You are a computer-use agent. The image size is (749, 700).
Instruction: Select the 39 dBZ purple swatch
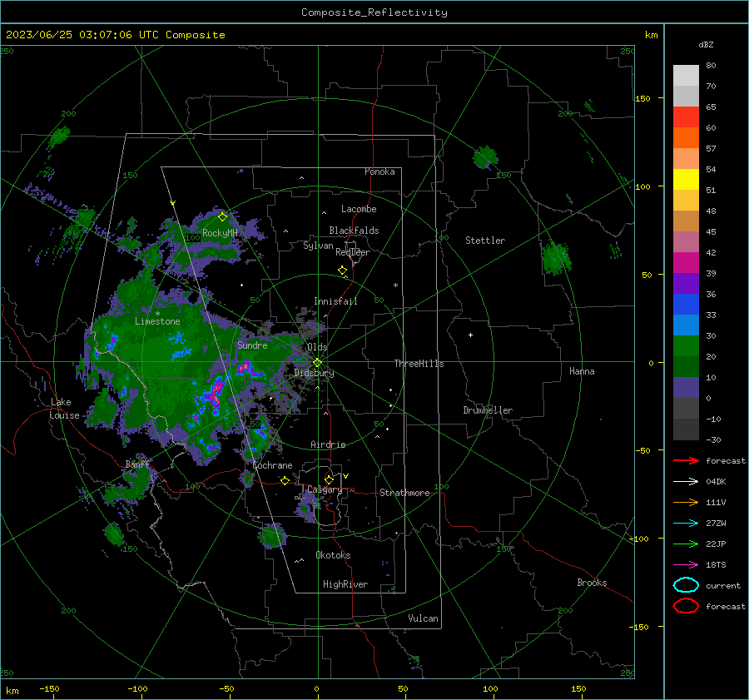click(x=686, y=283)
